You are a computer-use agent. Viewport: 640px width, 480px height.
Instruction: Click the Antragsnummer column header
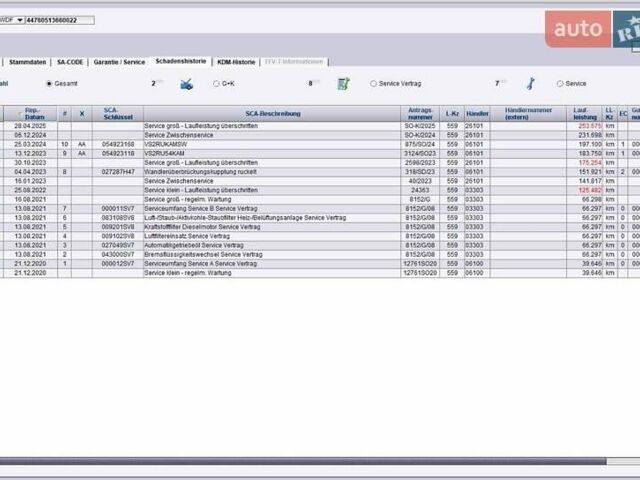421,114
